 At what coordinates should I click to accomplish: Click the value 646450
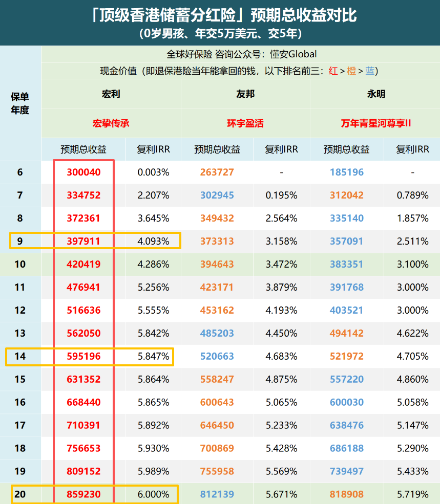217,425
